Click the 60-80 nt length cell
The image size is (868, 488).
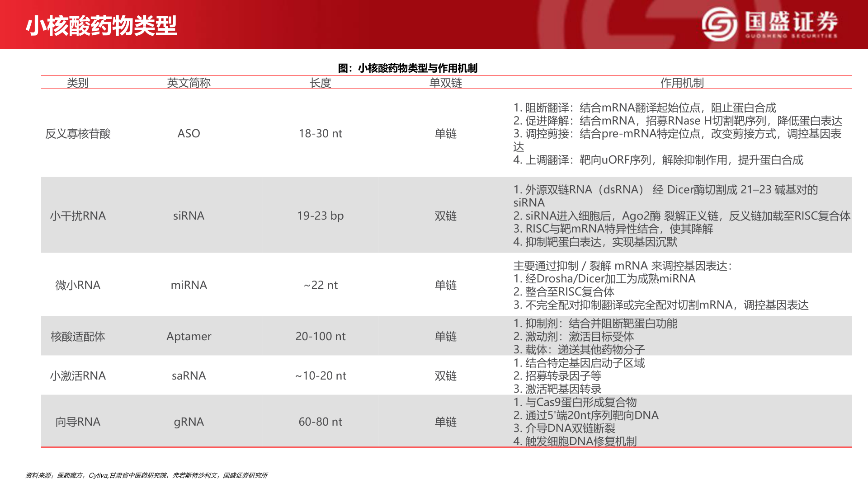pos(321,422)
